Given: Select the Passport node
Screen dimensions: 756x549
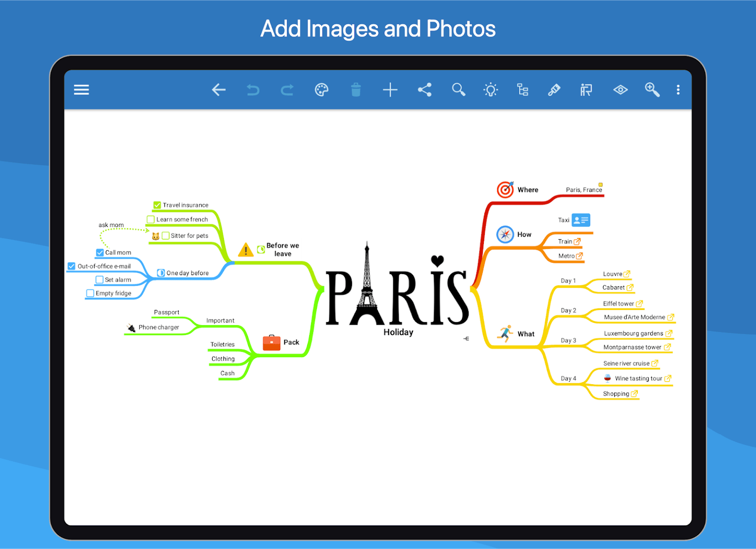Looking at the screenshot, I should point(166,312).
